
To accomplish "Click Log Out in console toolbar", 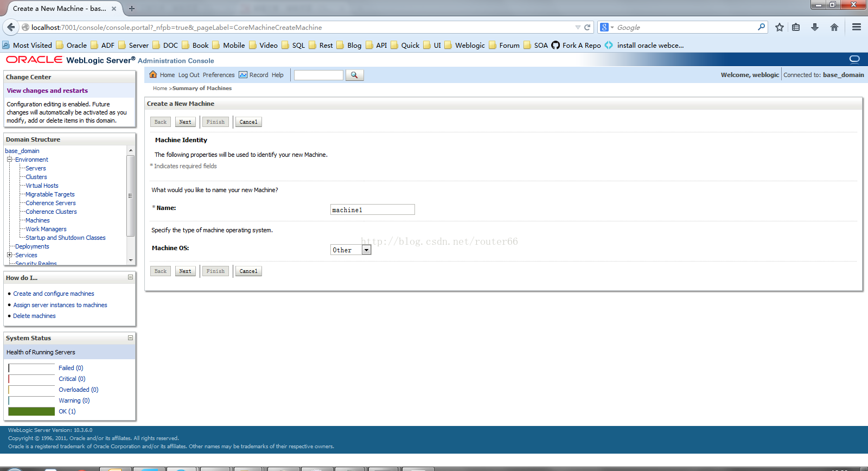I will tap(189, 75).
